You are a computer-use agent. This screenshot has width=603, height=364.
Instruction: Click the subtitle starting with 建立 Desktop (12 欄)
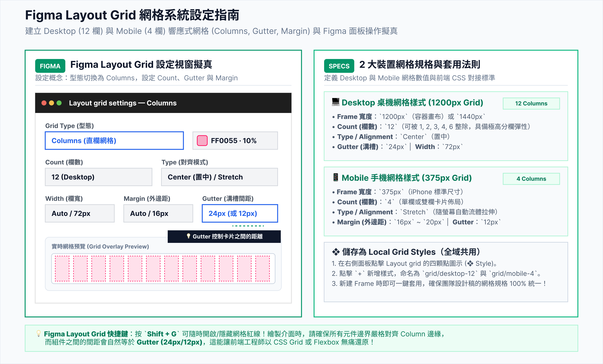211,31
